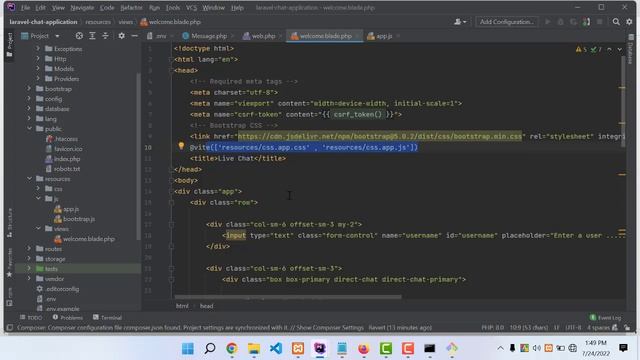Image resolution: width=640 pixels, height=360 pixels.
Task: Open Google Chrome from the taskbar
Action: [x=232, y=349]
